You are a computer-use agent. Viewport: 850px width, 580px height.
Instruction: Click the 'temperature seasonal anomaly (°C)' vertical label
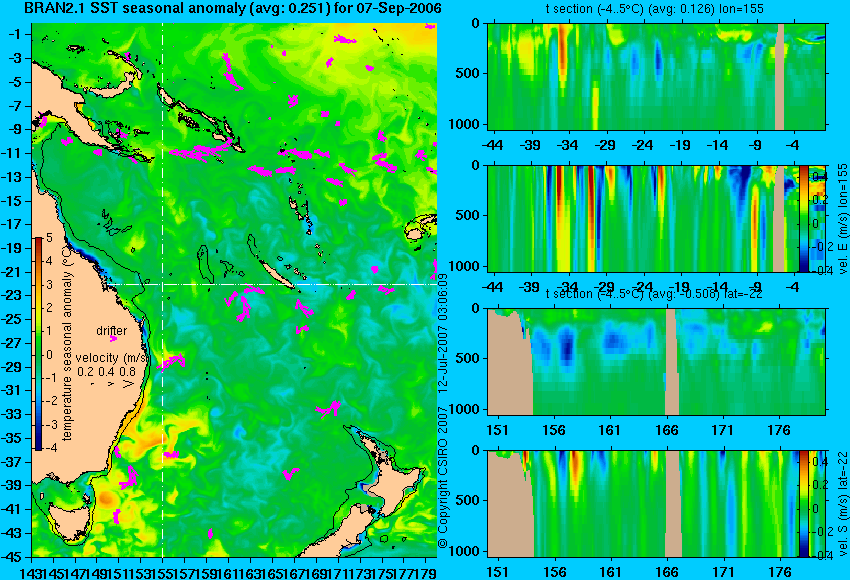(67, 344)
